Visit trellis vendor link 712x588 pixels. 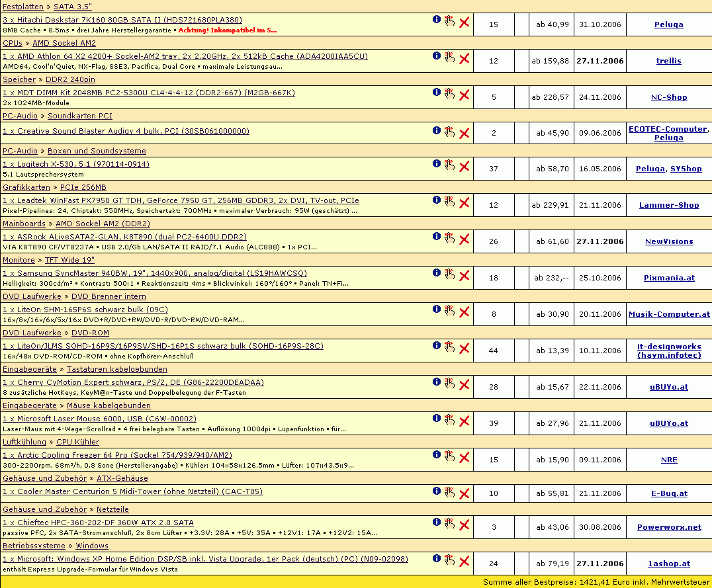point(668,61)
